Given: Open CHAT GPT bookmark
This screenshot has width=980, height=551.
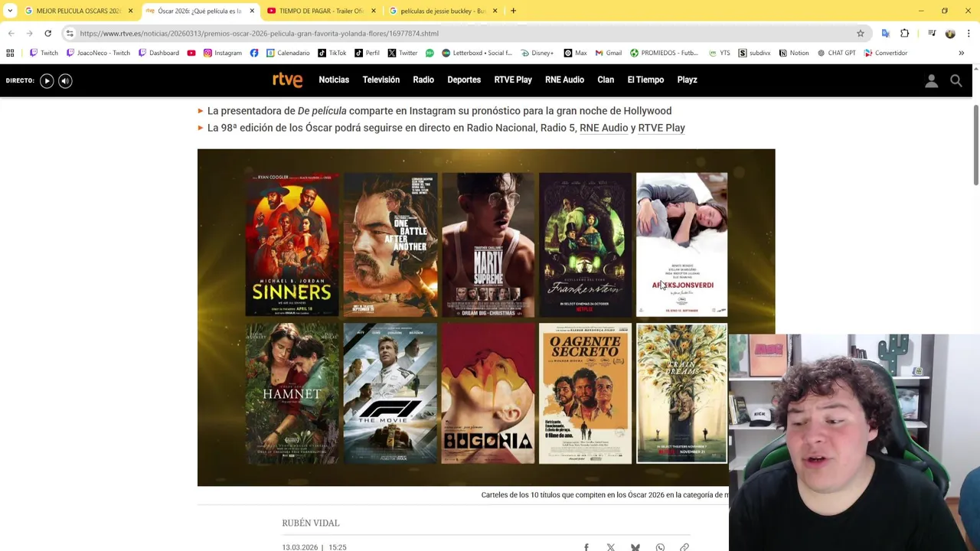Looking at the screenshot, I should click(837, 53).
